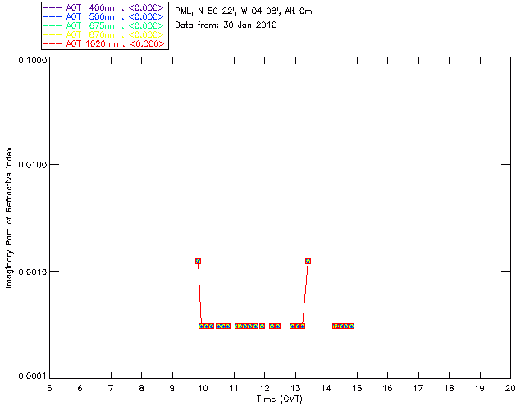The image size is (525, 420).
Task: Click the 0.0010 y-axis tick label
Action: click(x=33, y=272)
